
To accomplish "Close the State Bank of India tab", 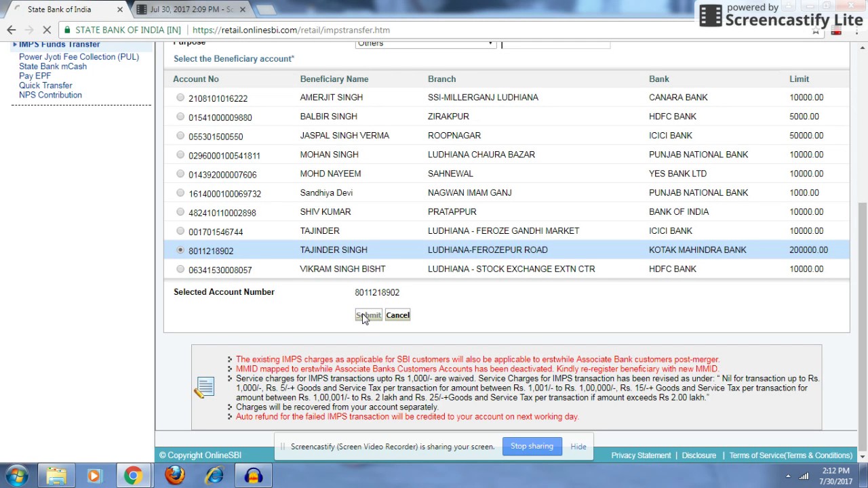I will pos(120,9).
